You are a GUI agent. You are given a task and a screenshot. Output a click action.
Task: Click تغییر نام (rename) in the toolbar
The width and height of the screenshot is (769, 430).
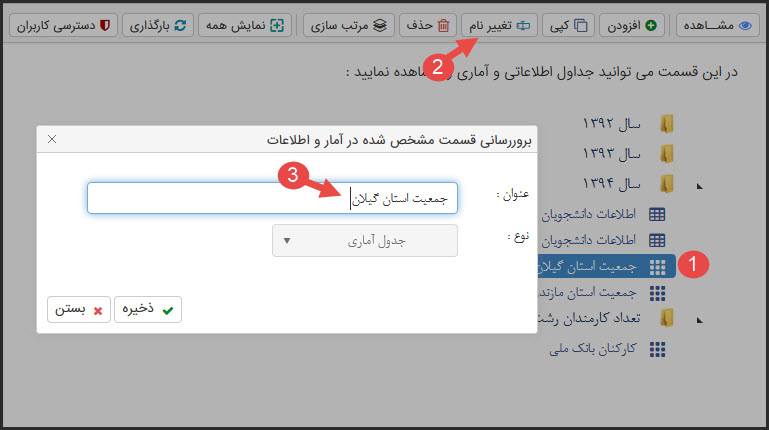(499, 25)
